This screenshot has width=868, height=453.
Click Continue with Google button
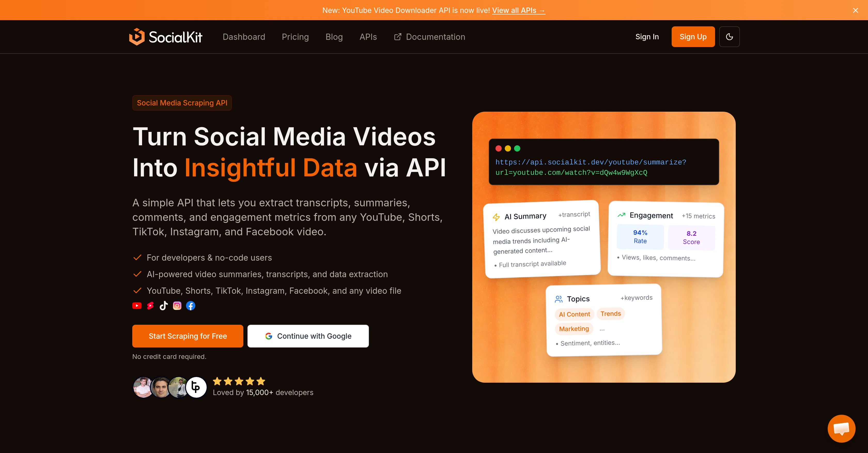[308, 336]
